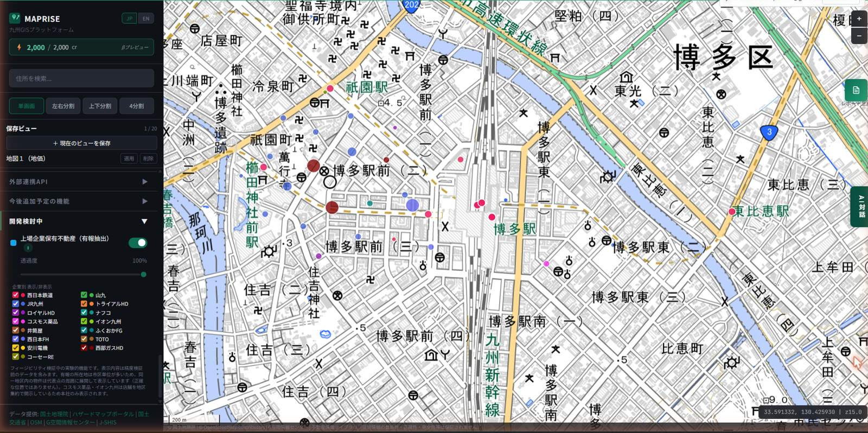Uncheck the 山九 checkbox
Image resolution: width=868 pixels, height=433 pixels.
[84, 295]
